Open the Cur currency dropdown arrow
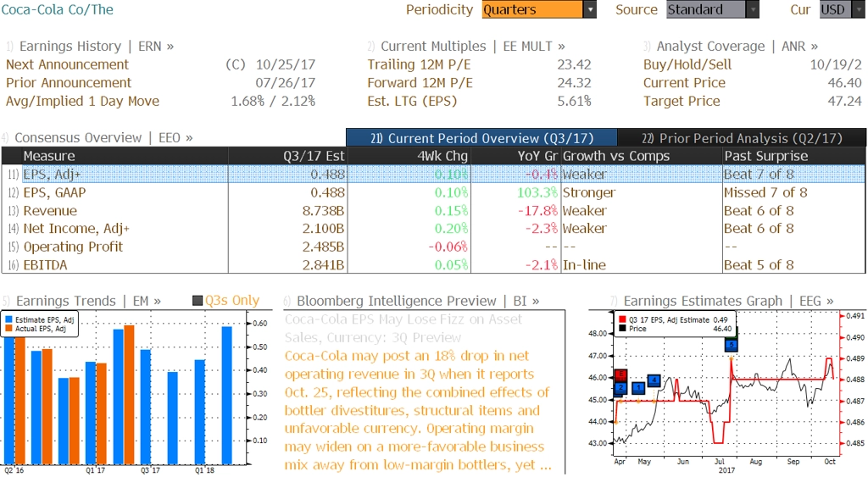The width and height of the screenshot is (868, 477). 857,9
